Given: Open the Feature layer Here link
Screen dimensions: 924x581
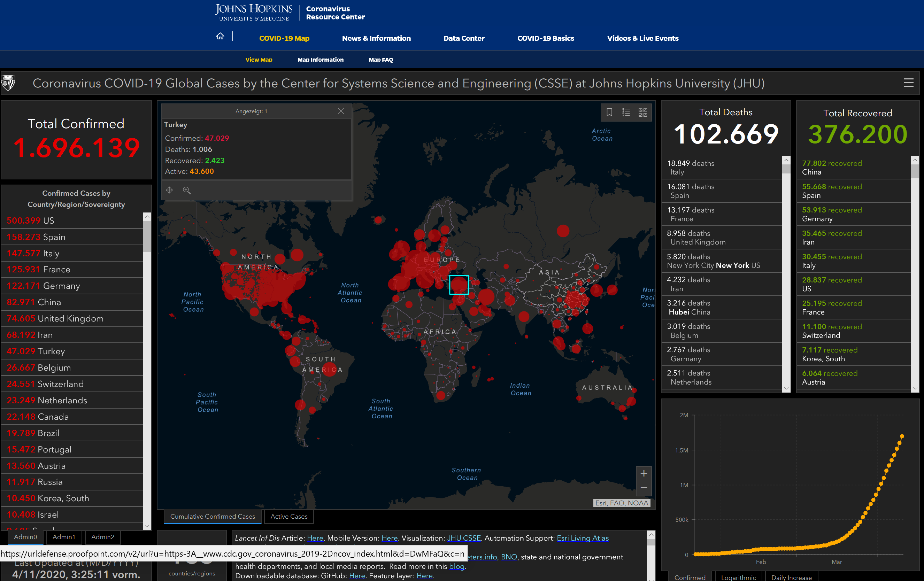Looking at the screenshot, I should (424, 576).
